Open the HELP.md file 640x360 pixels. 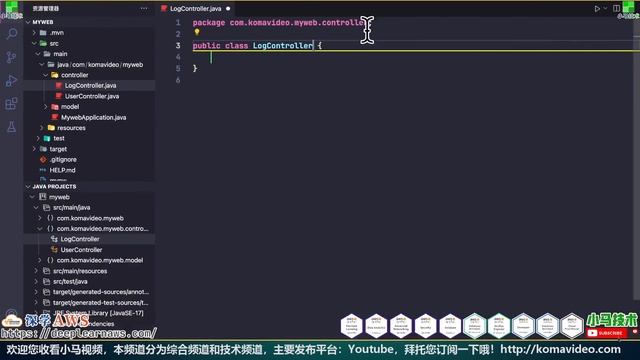pos(62,170)
